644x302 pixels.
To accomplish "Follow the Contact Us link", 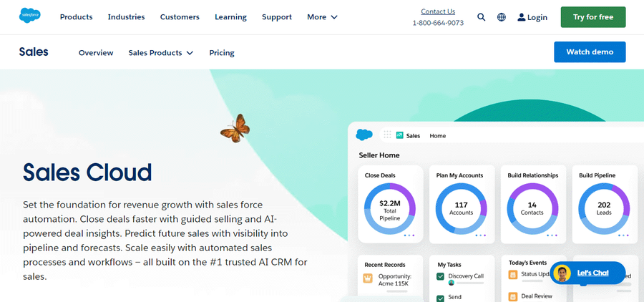I will [x=438, y=11].
